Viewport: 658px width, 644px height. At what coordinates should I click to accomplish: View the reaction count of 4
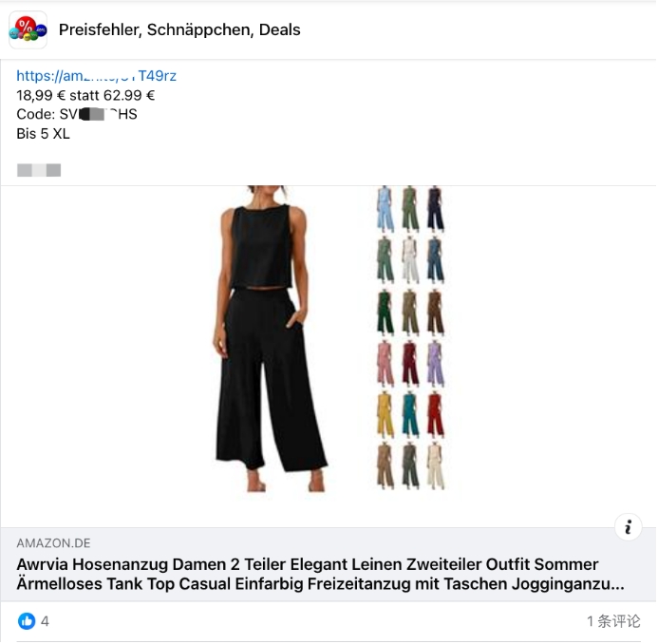click(x=45, y=621)
